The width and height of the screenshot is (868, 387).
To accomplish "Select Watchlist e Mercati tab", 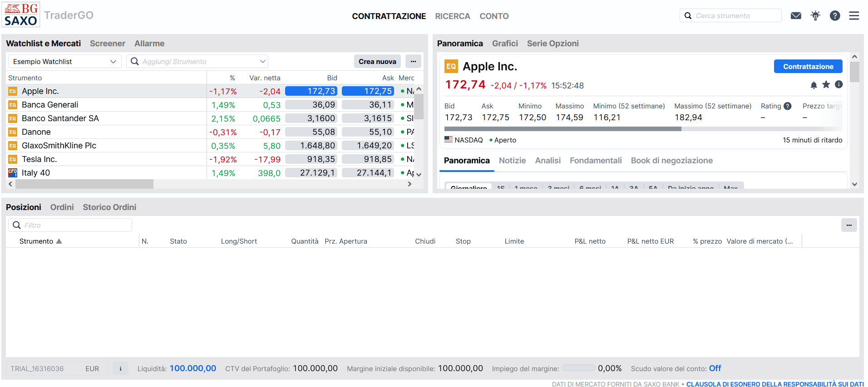I will [44, 44].
